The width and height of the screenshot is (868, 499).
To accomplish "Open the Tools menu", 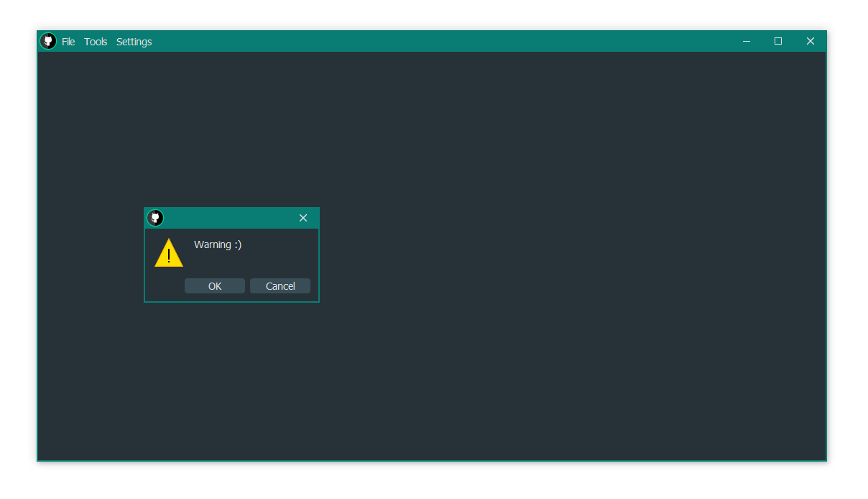I will [x=96, y=41].
